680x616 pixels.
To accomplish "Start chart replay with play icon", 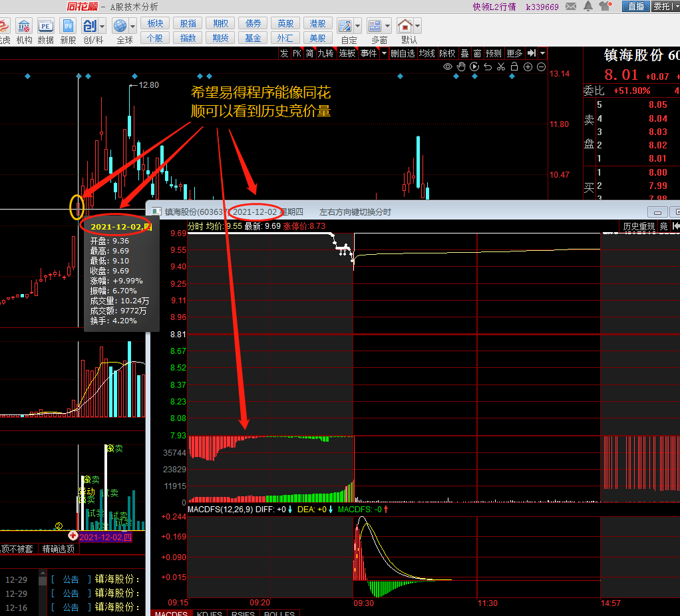I will point(474,67).
